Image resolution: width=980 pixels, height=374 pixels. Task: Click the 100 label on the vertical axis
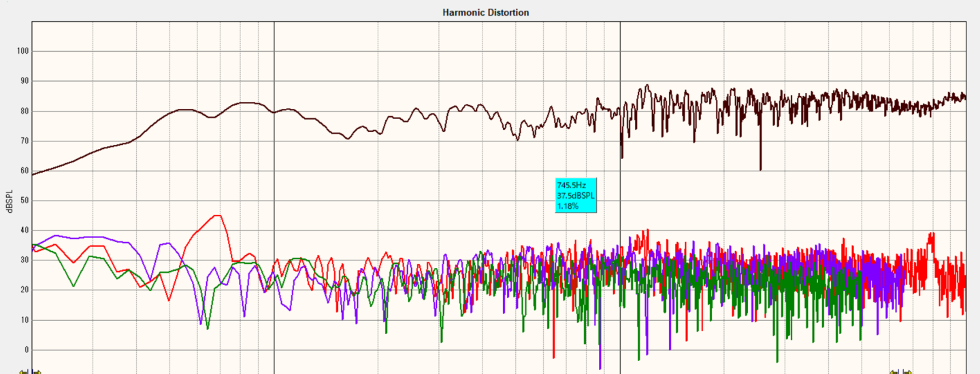pos(22,52)
